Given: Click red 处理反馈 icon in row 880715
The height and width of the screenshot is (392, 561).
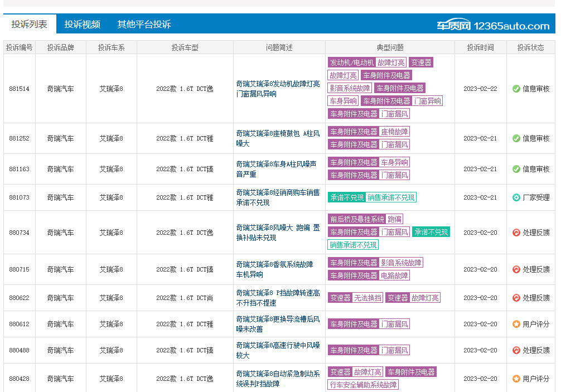Looking at the screenshot, I should (516, 269).
